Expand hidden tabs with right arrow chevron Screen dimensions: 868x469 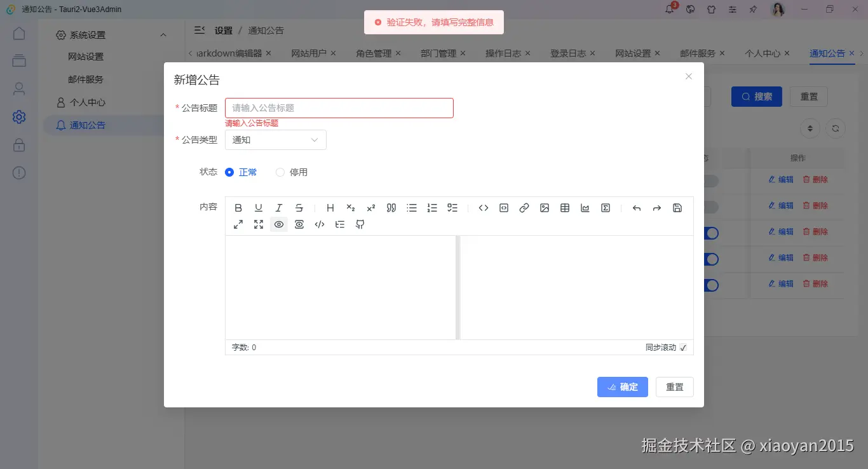(862, 53)
